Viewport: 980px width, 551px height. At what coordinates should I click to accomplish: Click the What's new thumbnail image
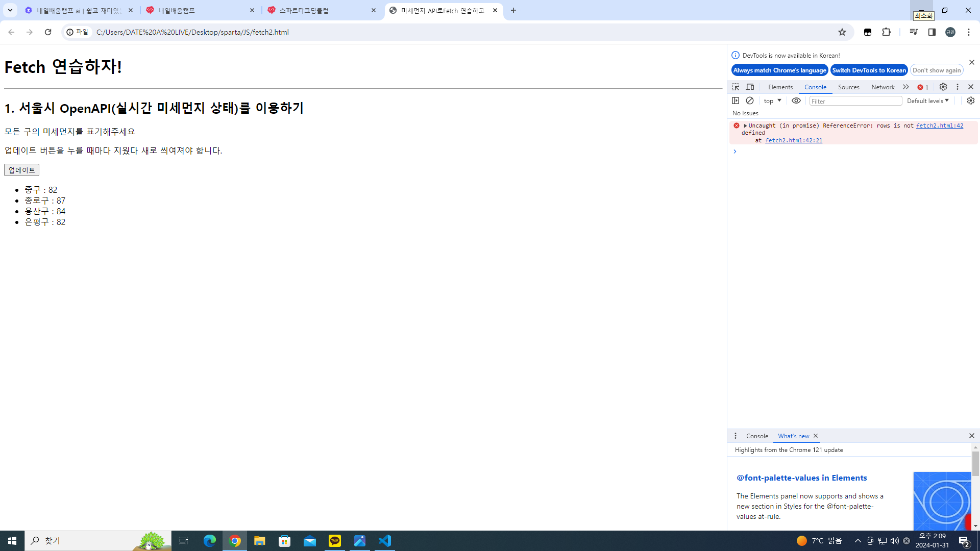click(x=942, y=501)
